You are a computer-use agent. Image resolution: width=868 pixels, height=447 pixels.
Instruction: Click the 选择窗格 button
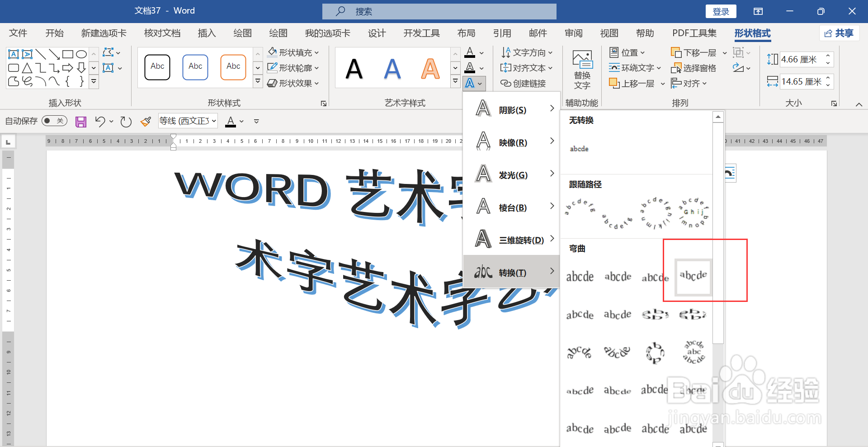point(693,68)
